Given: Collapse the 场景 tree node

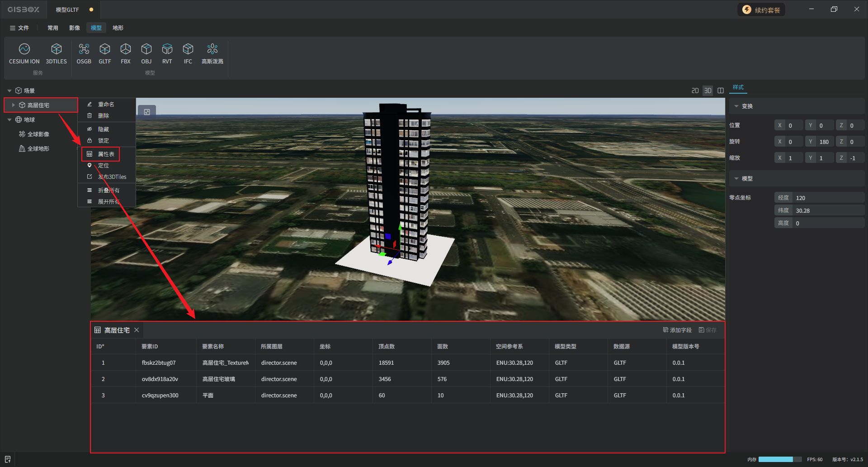Looking at the screenshot, I should [x=9, y=91].
